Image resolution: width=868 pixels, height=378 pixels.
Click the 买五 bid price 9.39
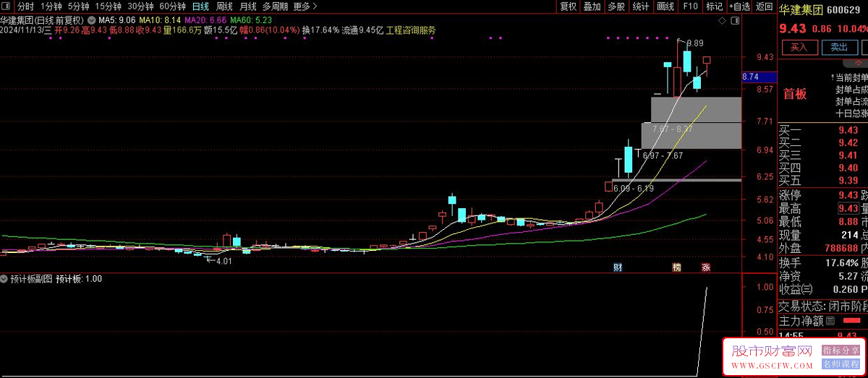pyautogui.click(x=848, y=180)
